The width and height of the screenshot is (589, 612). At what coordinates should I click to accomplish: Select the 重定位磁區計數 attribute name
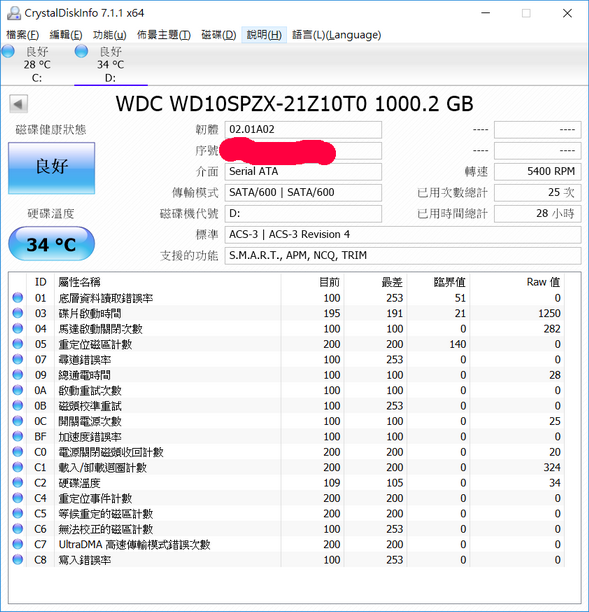point(95,345)
